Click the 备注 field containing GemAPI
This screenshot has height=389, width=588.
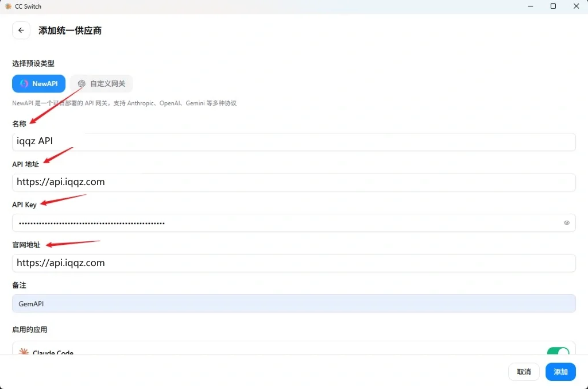293,303
